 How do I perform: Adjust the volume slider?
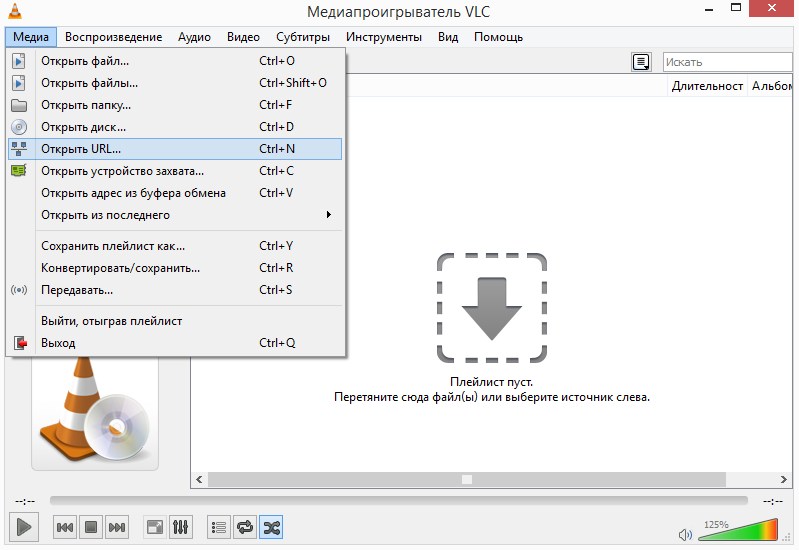[x=738, y=530]
